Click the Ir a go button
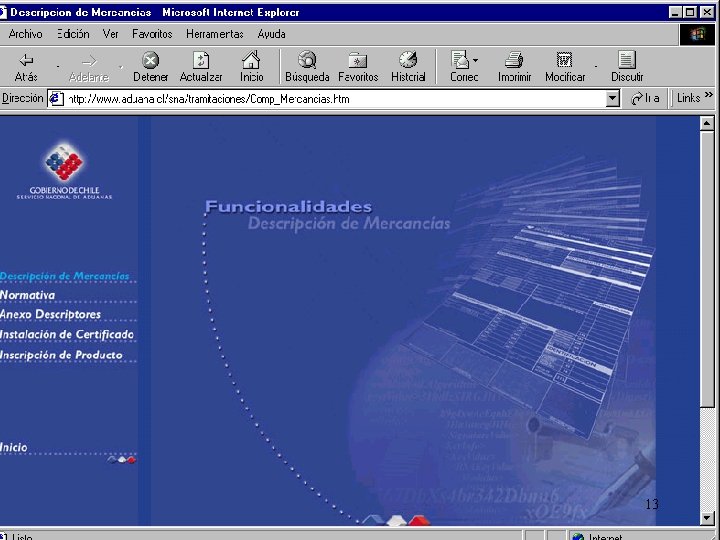Viewport: 720px width, 540px height. click(x=645, y=98)
